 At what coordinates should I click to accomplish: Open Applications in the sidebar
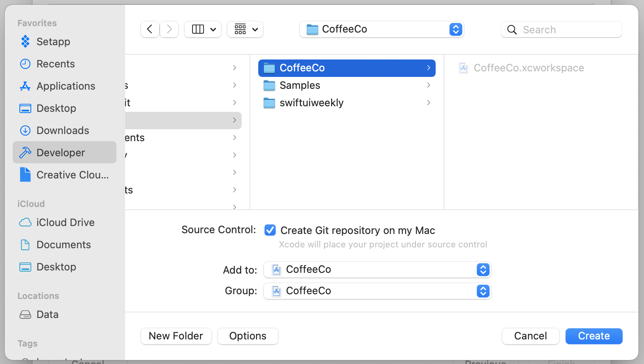[66, 86]
